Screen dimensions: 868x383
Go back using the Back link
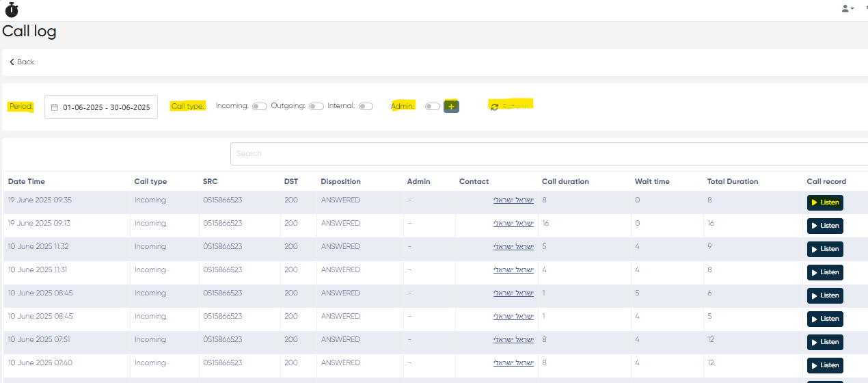(22, 62)
